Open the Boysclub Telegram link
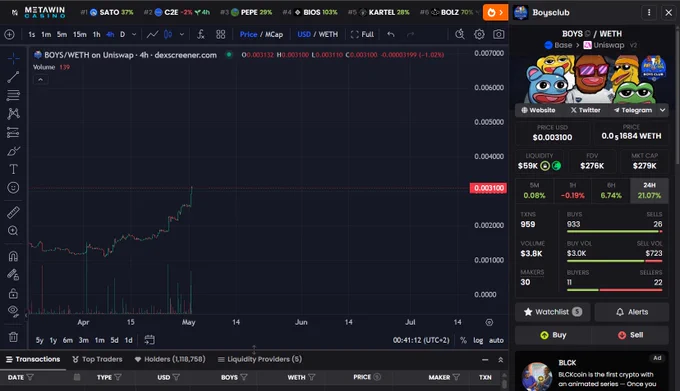 [633, 110]
